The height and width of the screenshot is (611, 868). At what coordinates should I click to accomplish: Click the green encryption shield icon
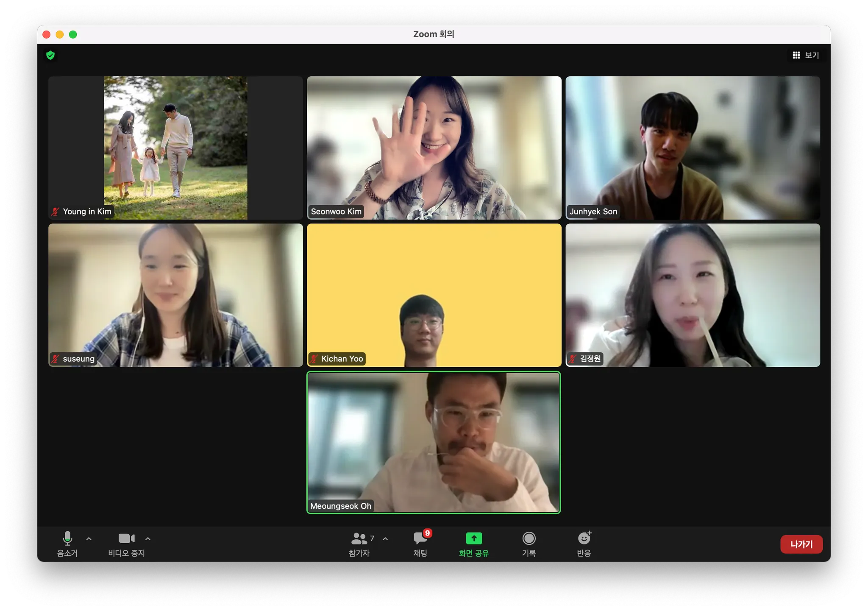50,55
